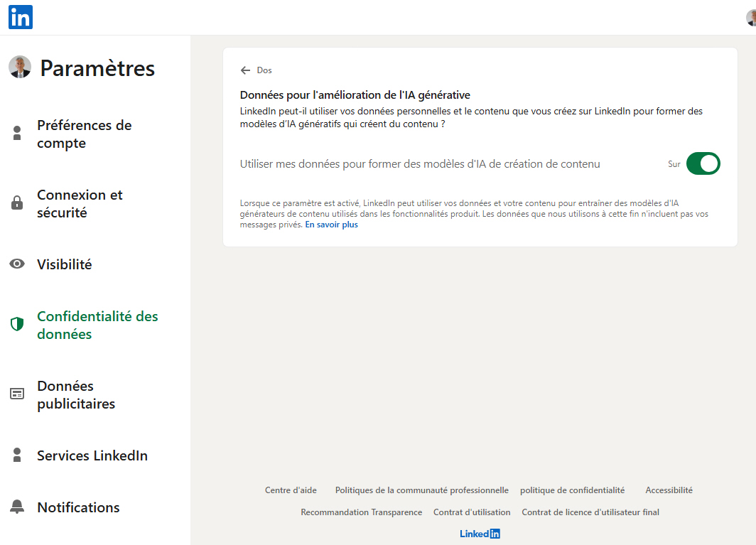
Task: Select the shield icon for Confidentialité des données
Action: click(17, 322)
